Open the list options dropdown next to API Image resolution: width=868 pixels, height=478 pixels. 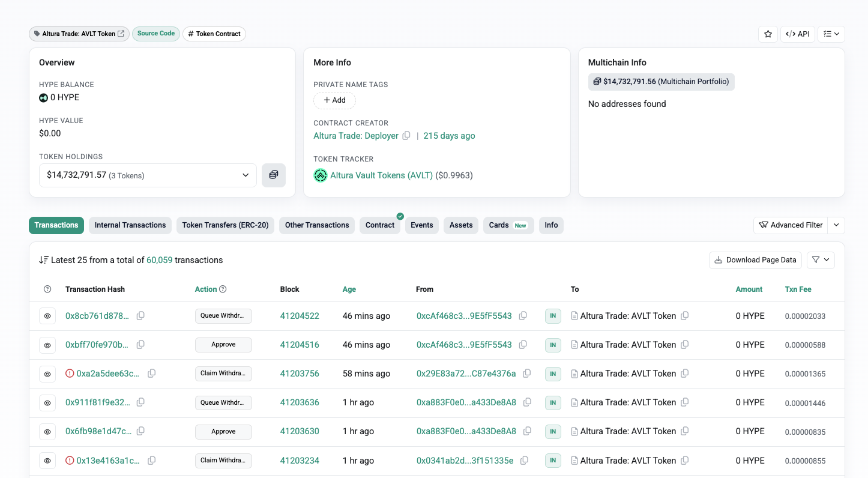pos(831,34)
